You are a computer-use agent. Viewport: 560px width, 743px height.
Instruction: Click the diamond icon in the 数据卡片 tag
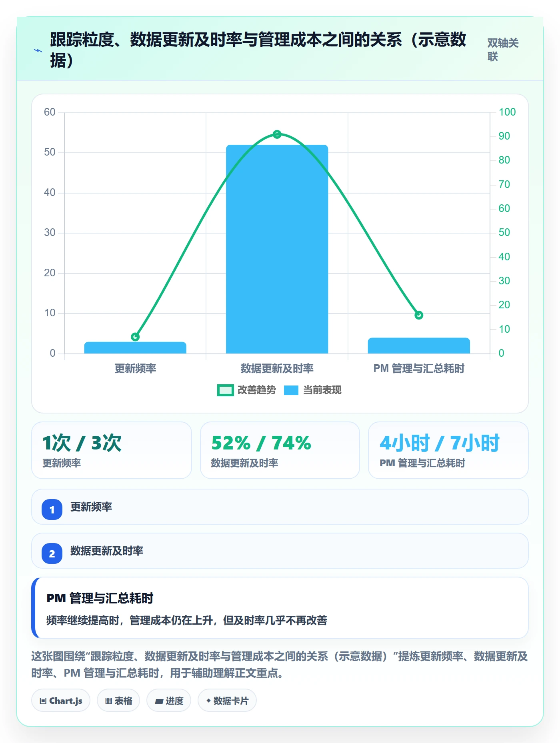[208, 701]
